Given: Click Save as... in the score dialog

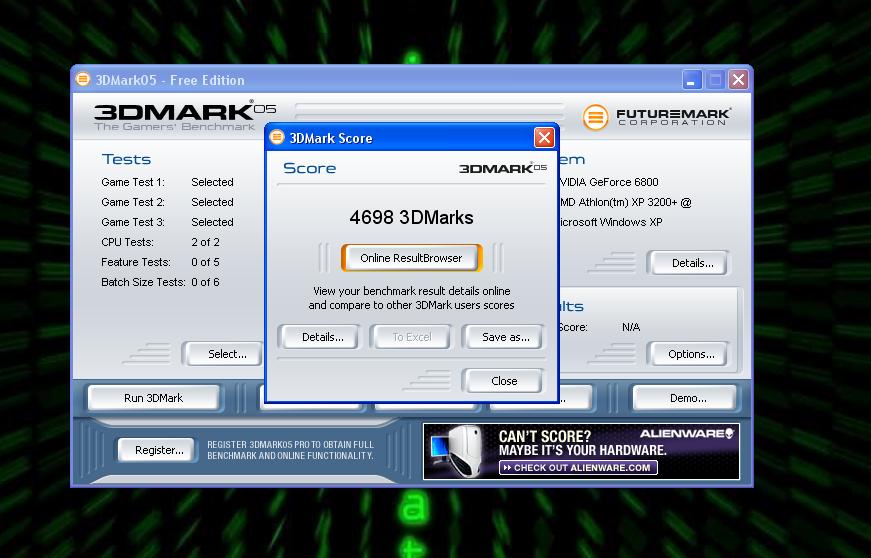Looking at the screenshot, I should [x=504, y=337].
